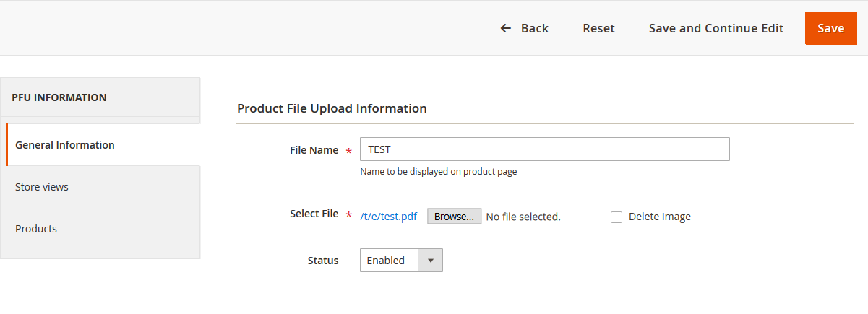Image resolution: width=868 pixels, height=314 pixels.
Task: Go to the Products tab
Action: pos(100,229)
